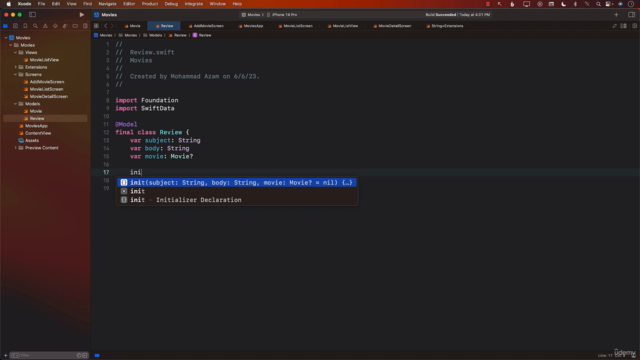Switch to the Movie editor tab
The width and height of the screenshot is (640, 360).
[133, 26]
